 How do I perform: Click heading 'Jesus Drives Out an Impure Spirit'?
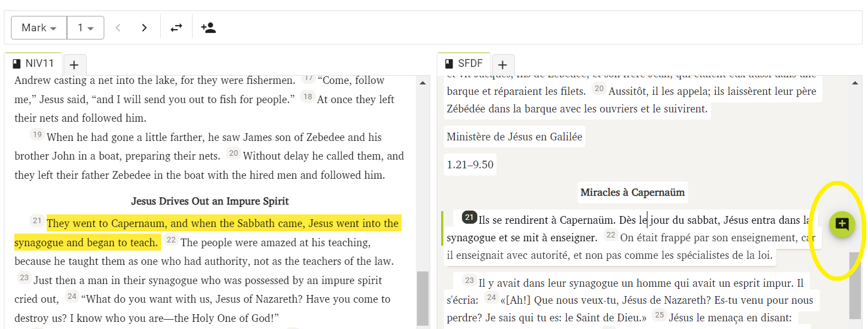[x=210, y=201]
